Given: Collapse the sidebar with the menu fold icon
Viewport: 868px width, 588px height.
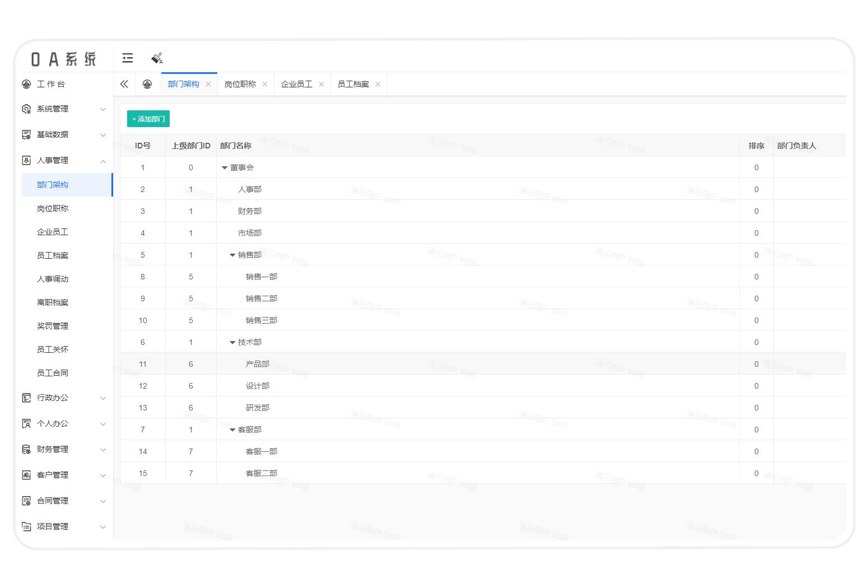Looking at the screenshot, I should click(x=128, y=58).
